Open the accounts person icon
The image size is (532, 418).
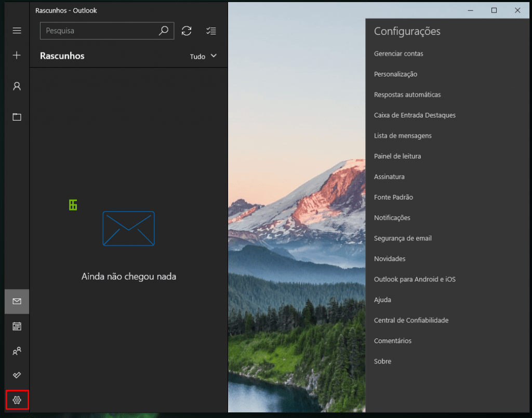tap(17, 86)
